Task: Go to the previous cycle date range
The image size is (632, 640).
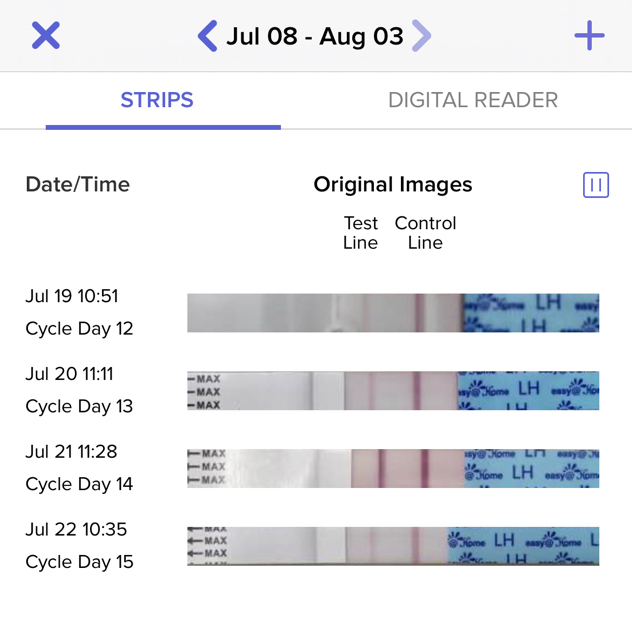Action: tap(207, 36)
